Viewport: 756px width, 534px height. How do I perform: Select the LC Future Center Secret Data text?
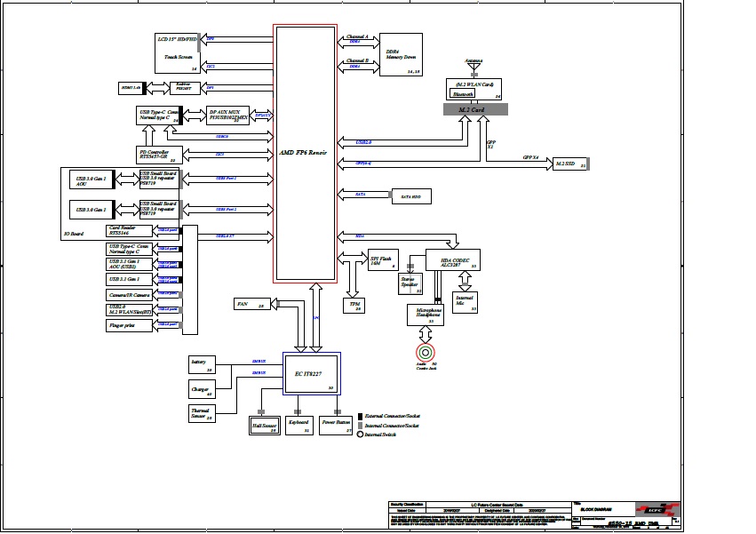coord(497,505)
